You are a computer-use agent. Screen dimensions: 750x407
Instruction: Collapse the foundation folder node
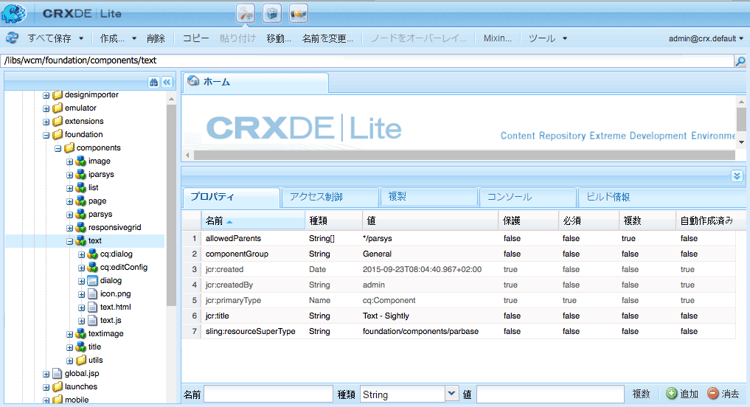pyautogui.click(x=46, y=135)
